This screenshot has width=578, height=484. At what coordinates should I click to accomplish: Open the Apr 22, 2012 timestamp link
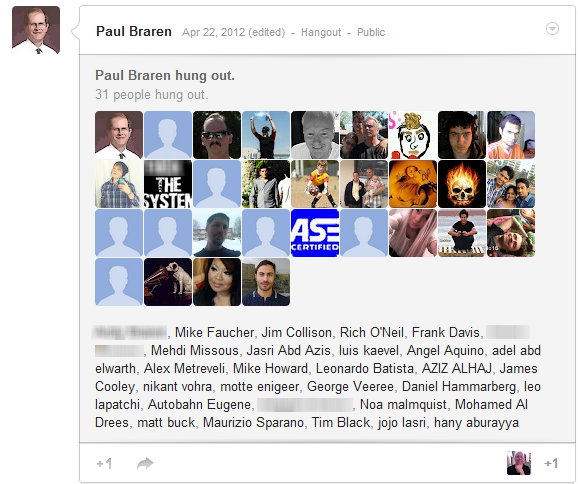point(233,32)
